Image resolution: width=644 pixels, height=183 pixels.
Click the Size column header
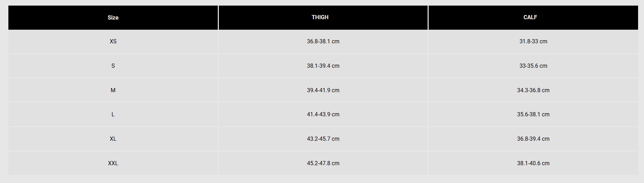tap(113, 17)
